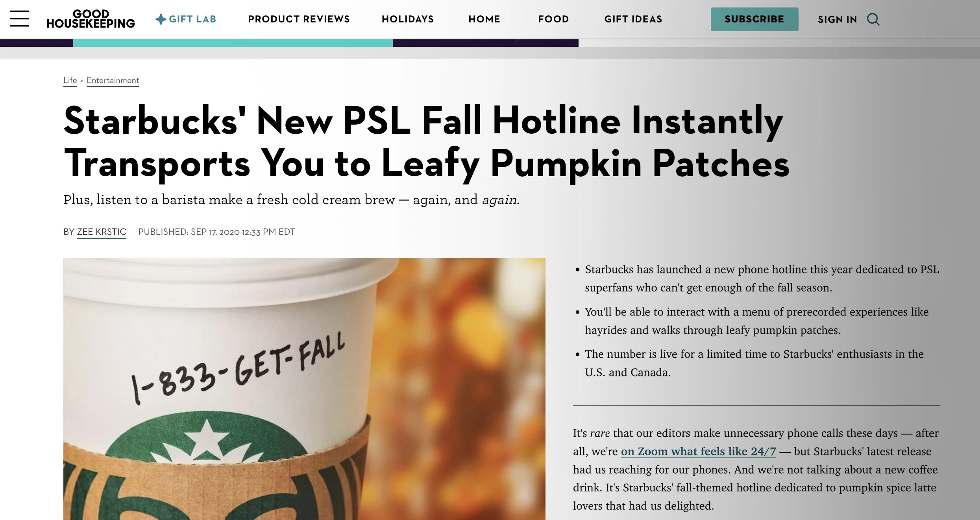Click Sign In
Image resolution: width=980 pixels, height=520 pixels.
837,19
